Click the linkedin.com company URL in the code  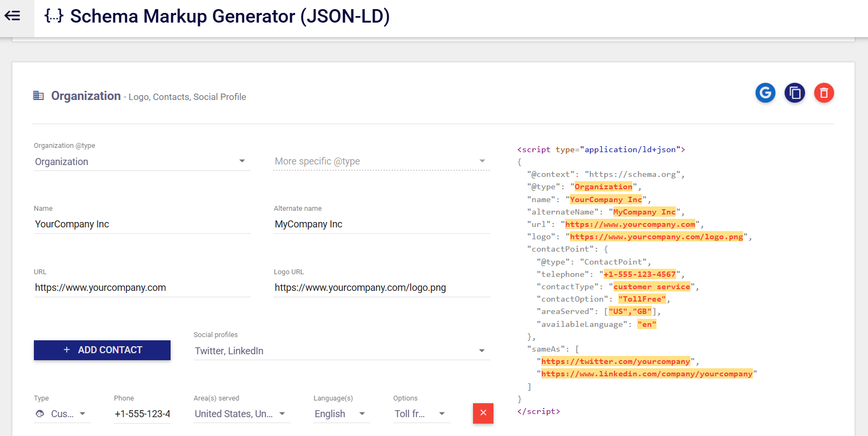click(x=647, y=374)
